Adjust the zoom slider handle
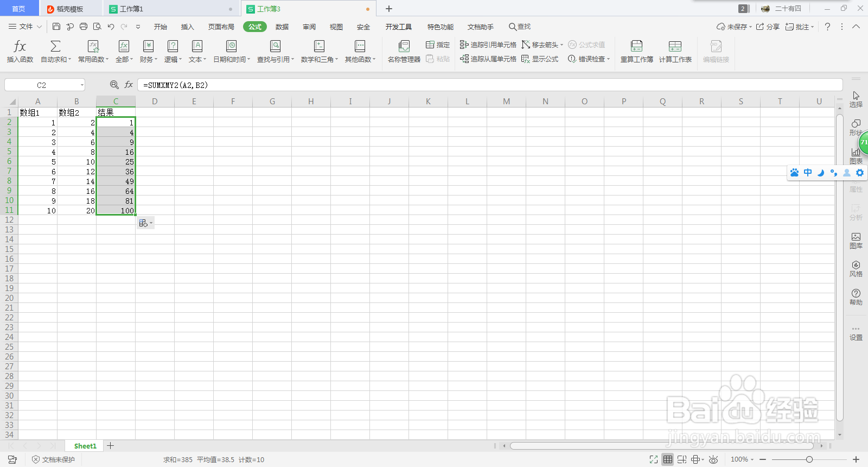868x467 pixels. tap(809, 459)
